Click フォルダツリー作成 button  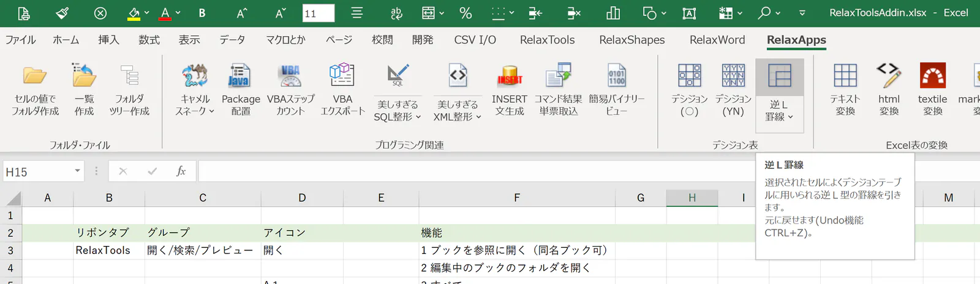(129, 90)
